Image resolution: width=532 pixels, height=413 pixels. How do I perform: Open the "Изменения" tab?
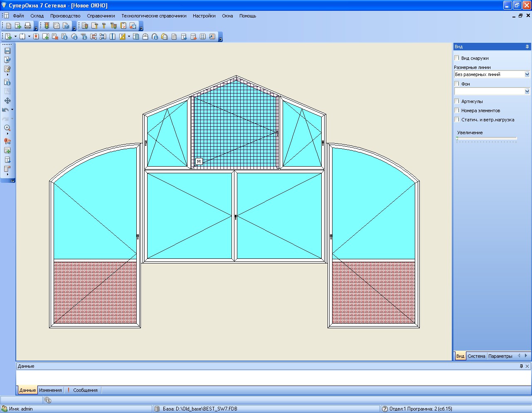coord(50,390)
